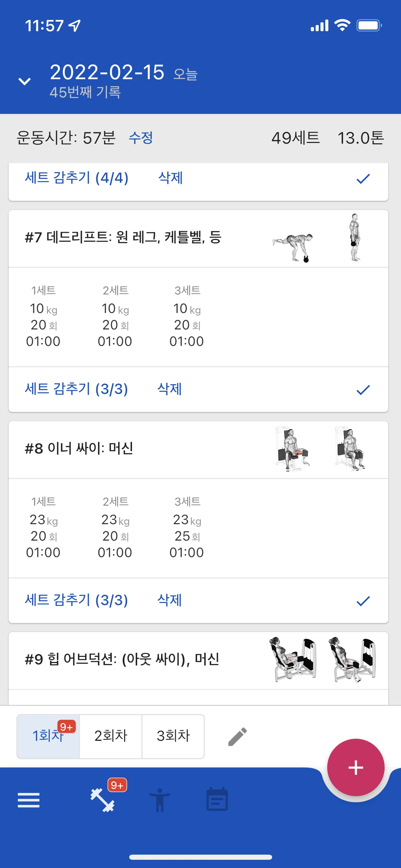Switch to the 2회차 tab

pos(111,736)
